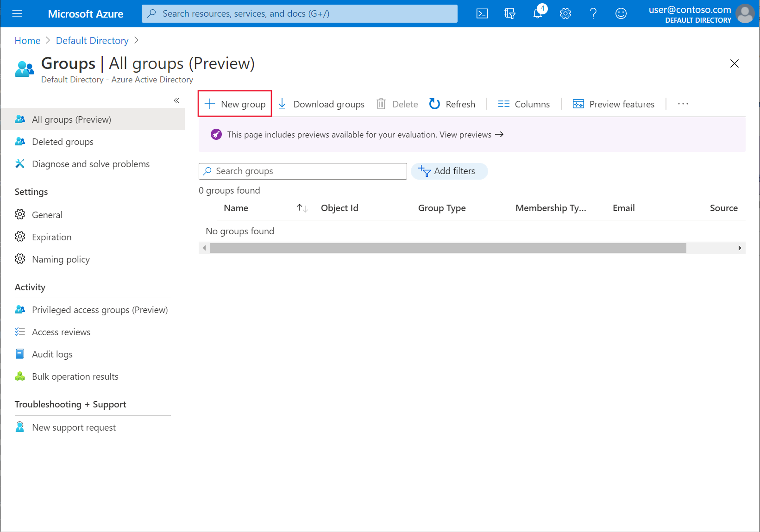Screen dimensions: 760x532
Task: Open the user account avatar menu
Action: (745, 13)
